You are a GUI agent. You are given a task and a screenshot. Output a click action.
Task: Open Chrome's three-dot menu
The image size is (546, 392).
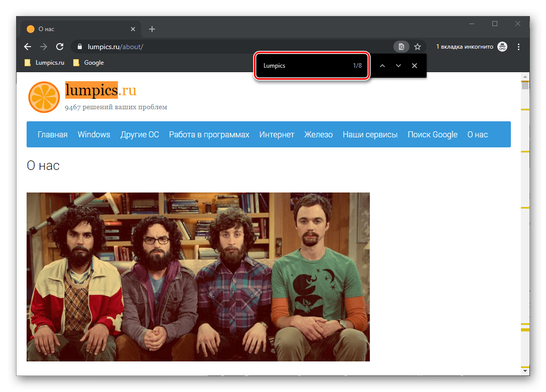pyautogui.click(x=518, y=47)
